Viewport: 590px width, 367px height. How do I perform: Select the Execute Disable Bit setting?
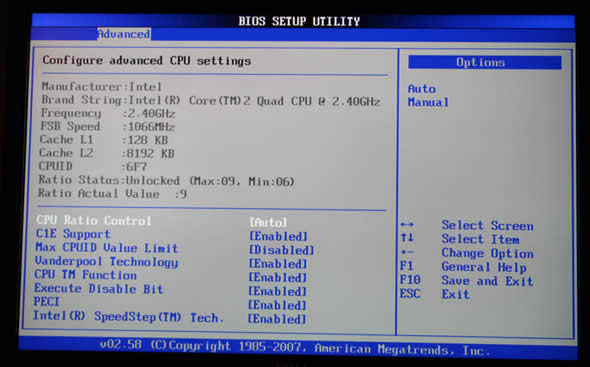pos(99,289)
